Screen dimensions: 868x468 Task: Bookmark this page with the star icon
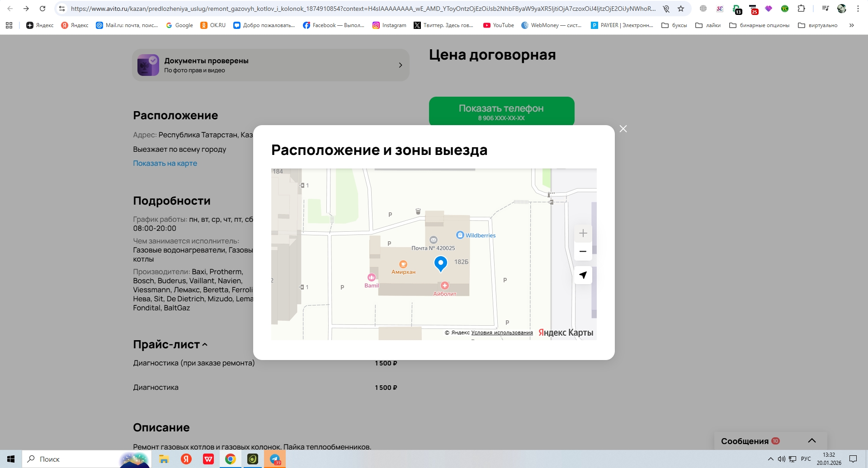(681, 9)
